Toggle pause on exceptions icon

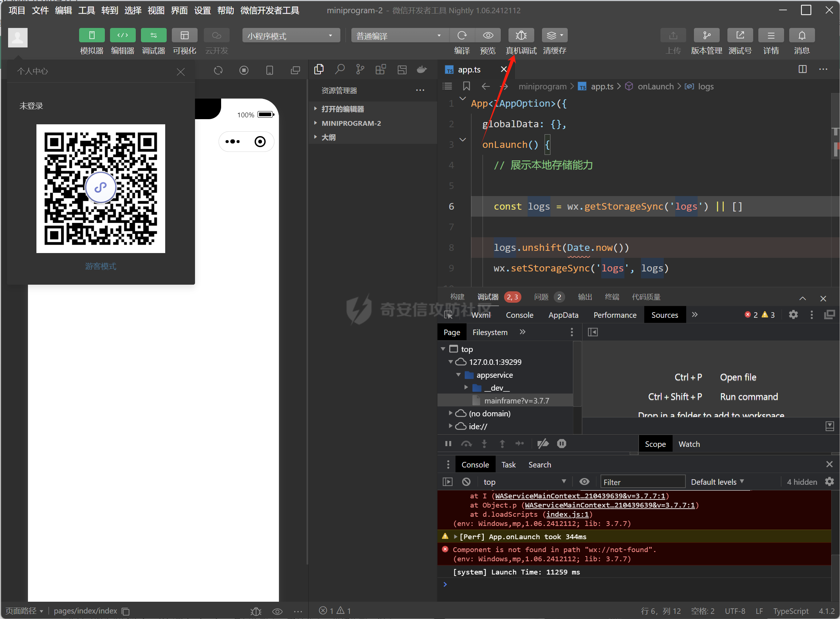tap(561, 444)
